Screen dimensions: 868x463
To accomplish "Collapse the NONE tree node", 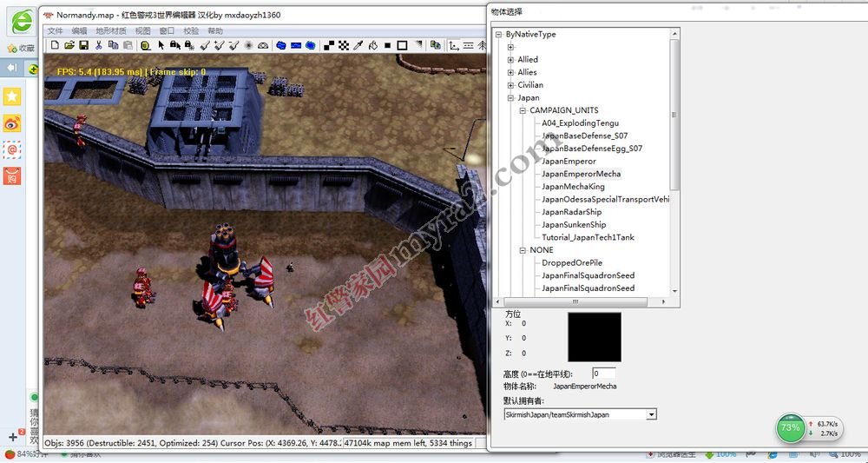I will coord(523,250).
